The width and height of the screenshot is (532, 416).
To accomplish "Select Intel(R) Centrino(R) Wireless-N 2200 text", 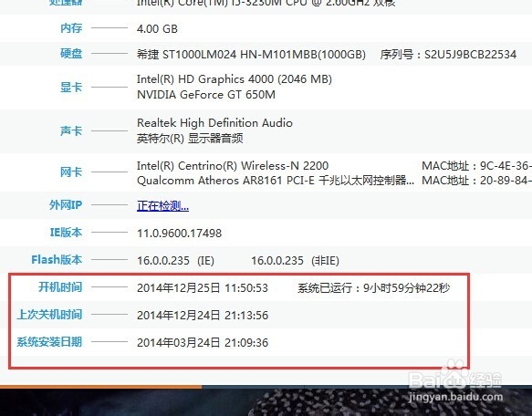I will tap(233, 166).
